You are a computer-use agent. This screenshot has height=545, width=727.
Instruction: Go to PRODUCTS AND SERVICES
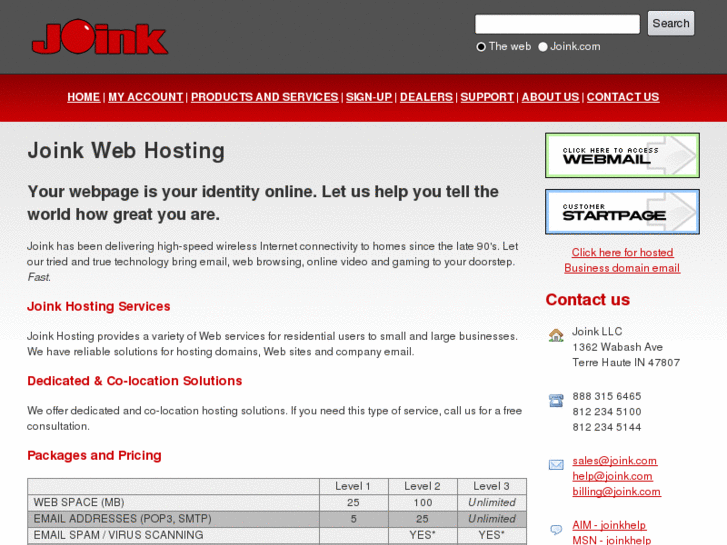[265, 97]
